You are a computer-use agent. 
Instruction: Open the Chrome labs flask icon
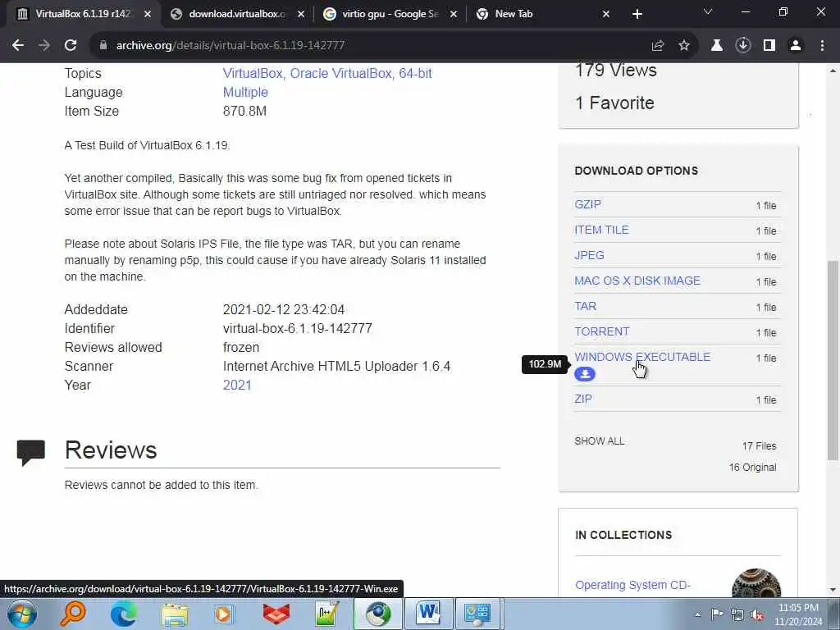tap(716, 46)
